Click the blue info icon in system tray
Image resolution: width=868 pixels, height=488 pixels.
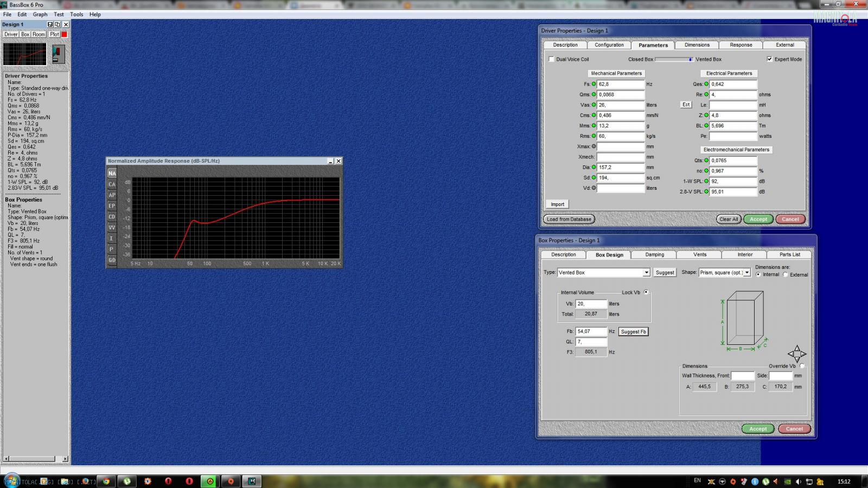[x=755, y=481]
